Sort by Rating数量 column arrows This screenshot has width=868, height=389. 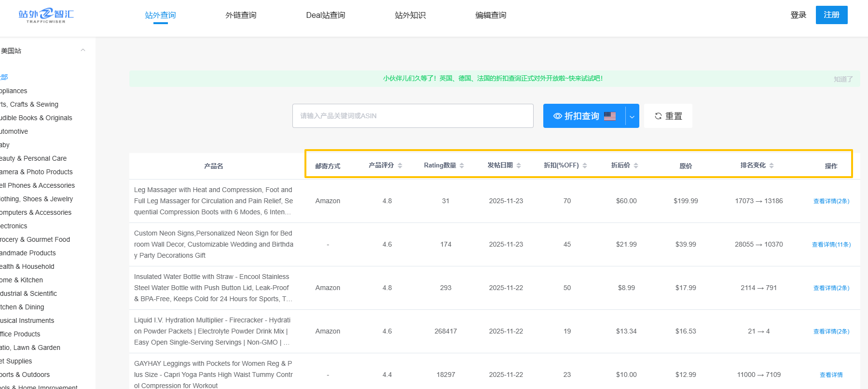tap(462, 166)
